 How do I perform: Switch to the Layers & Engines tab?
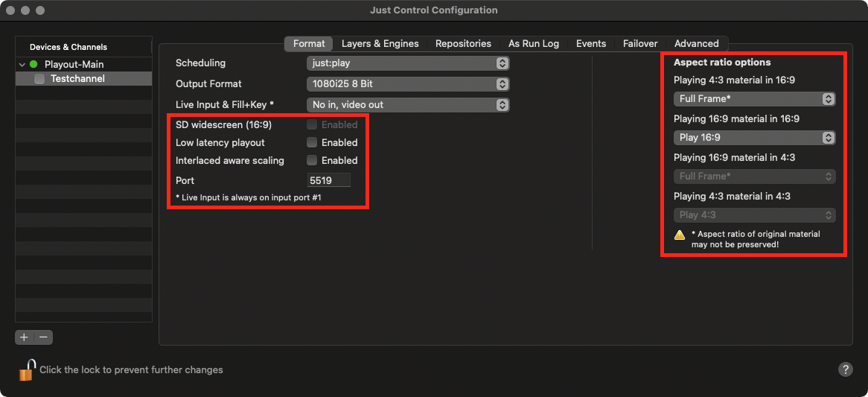tap(380, 44)
